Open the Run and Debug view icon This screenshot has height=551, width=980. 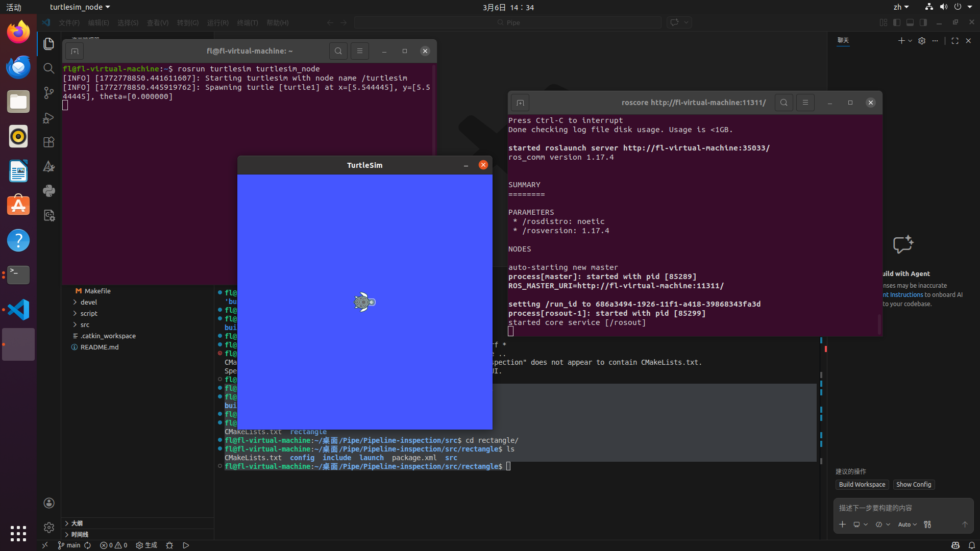pyautogui.click(x=48, y=118)
